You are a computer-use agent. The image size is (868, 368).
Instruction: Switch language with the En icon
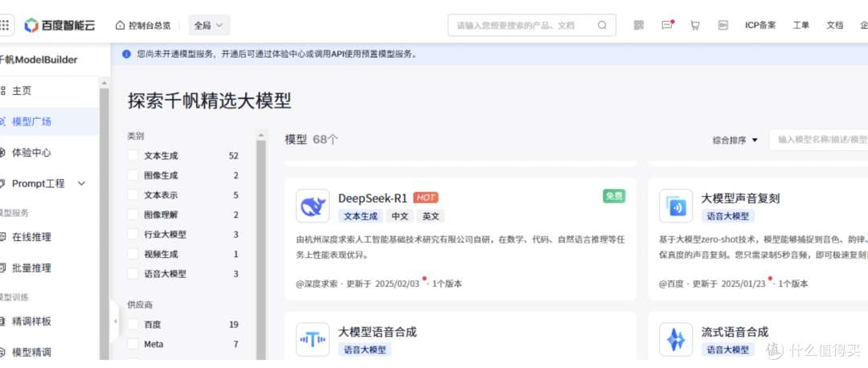[x=723, y=26]
